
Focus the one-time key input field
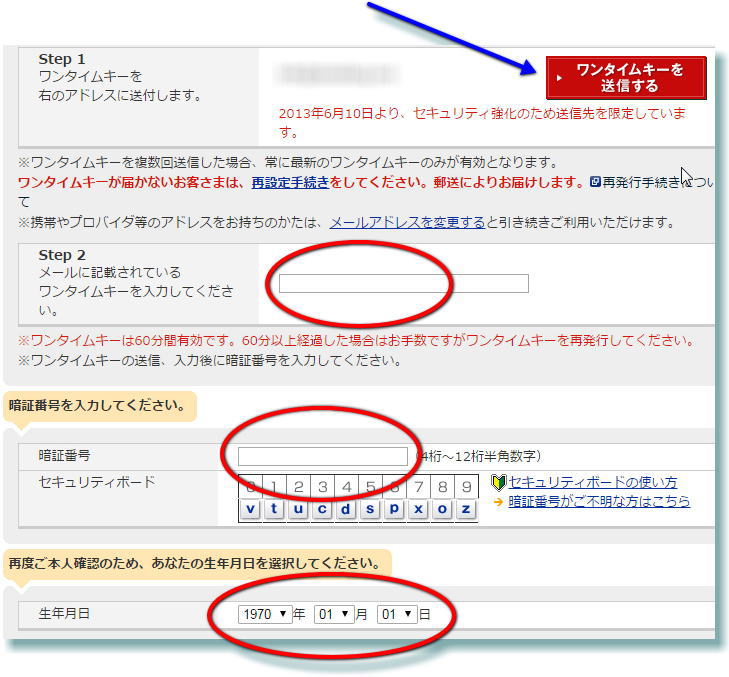[x=403, y=284]
